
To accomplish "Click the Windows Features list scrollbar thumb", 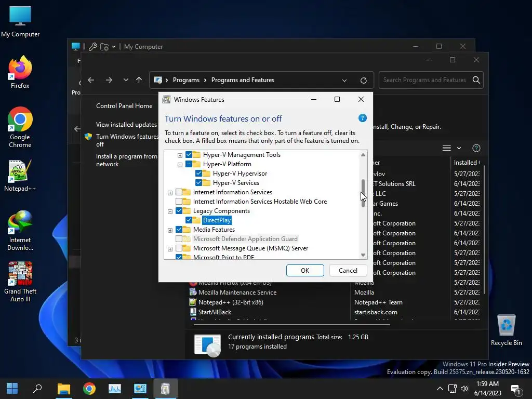I will click(x=363, y=193).
